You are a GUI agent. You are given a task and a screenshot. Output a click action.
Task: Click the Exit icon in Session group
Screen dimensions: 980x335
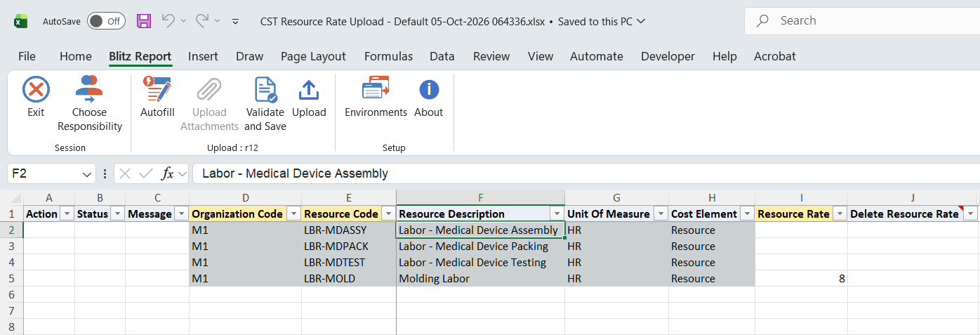coord(36,90)
